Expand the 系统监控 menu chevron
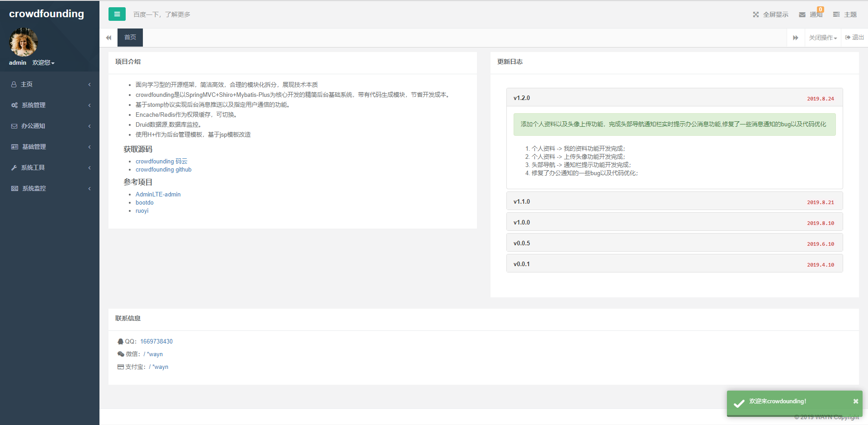The image size is (868, 425). (90, 188)
